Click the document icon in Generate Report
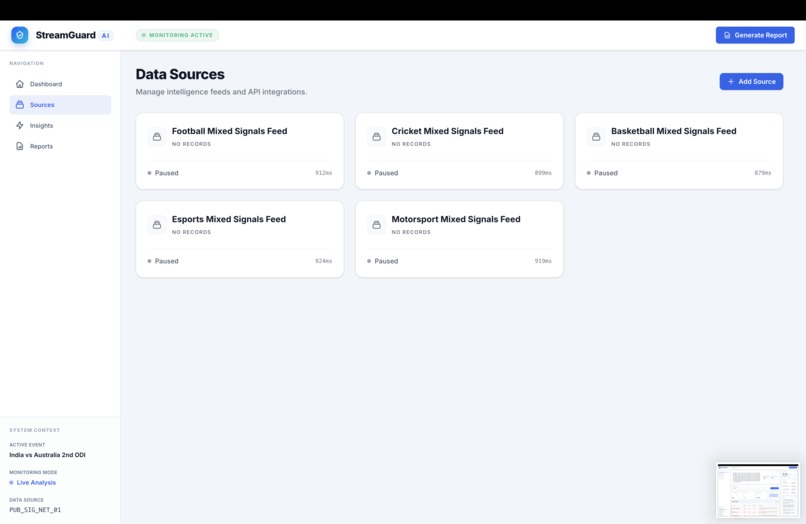The height and width of the screenshot is (524, 806). pos(727,35)
